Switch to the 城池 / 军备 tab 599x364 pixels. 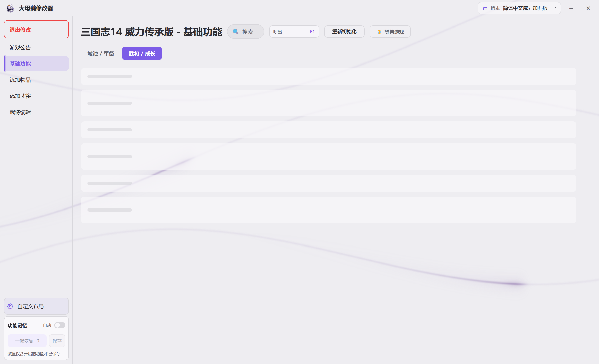tap(101, 53)
